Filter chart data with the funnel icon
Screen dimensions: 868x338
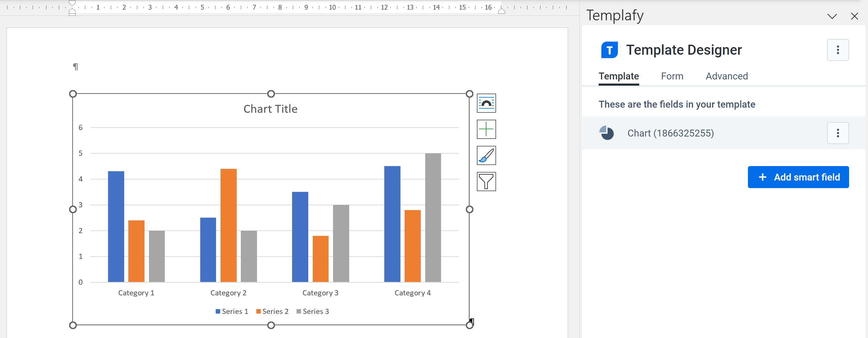coord(486,181)
